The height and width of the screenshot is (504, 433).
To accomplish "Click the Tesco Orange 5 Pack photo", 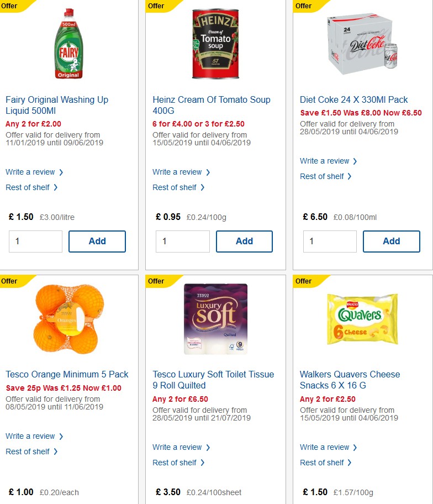I will (68, 318).
